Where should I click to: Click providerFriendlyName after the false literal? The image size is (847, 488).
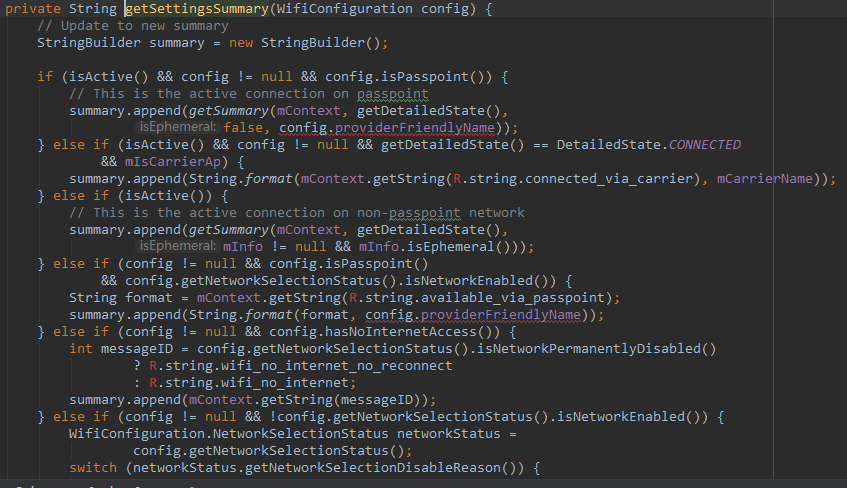click(x=415, y=128)
